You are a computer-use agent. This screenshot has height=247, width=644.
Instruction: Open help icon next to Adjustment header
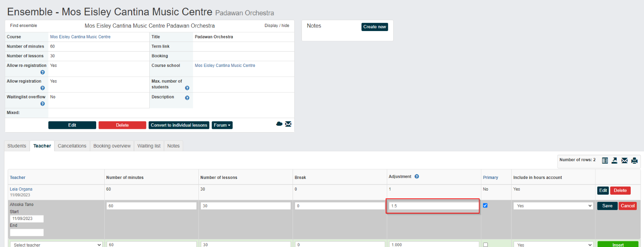click(417, 176)
